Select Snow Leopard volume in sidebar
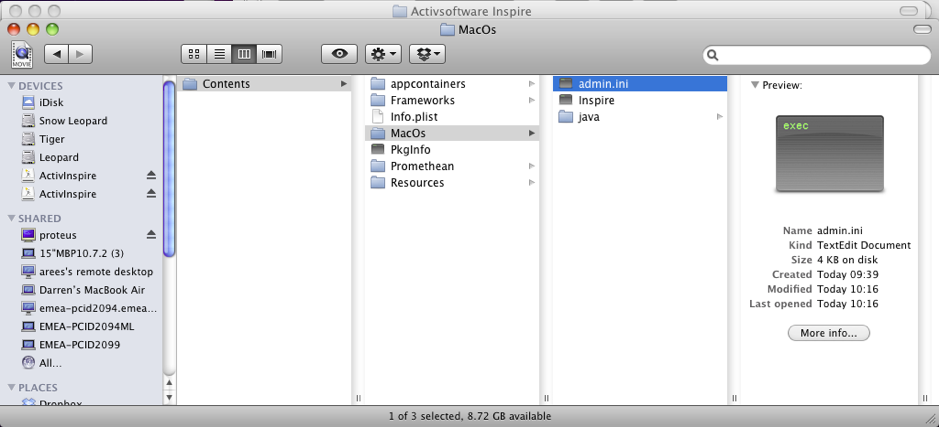The width and height of the screenshot is (939, 427). click(x=72, y=121)
